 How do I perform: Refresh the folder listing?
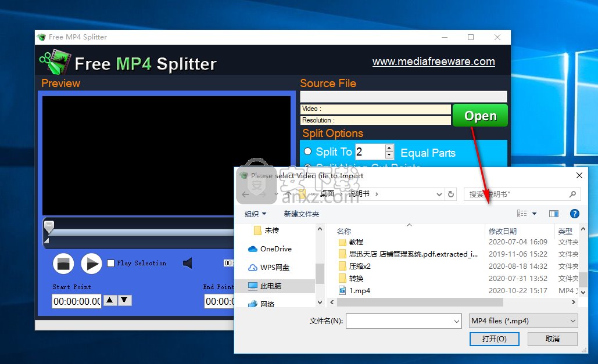[451, 194]
